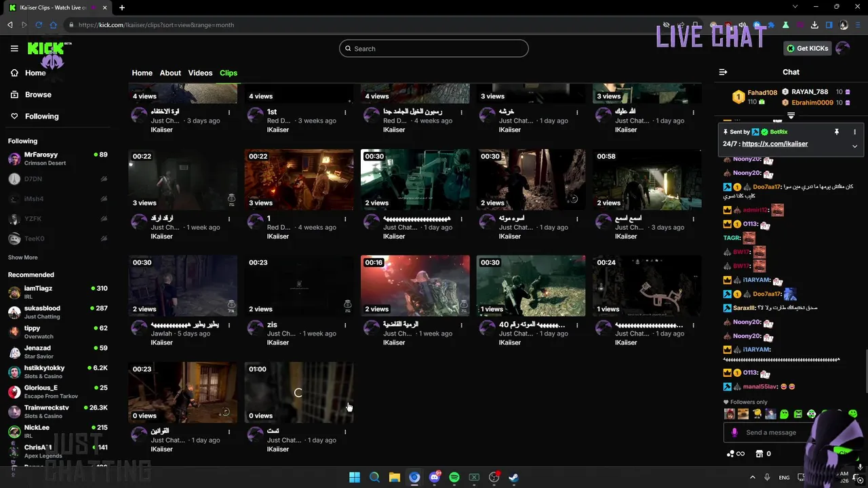The width and height of the screenshot is (868, 488).
Task: Expand the gifters leaderboard under Fahad108
Action: (791, 116)
